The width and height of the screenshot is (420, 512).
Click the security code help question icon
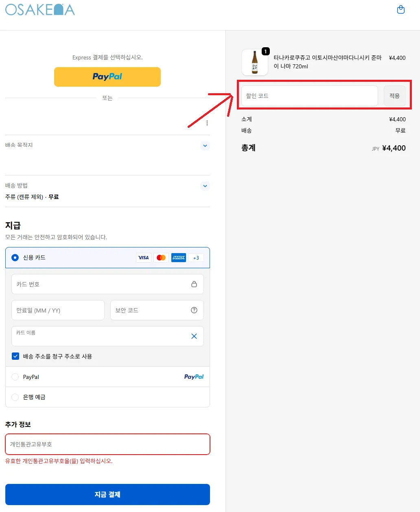pyautogui.click(x=194, y=310)
